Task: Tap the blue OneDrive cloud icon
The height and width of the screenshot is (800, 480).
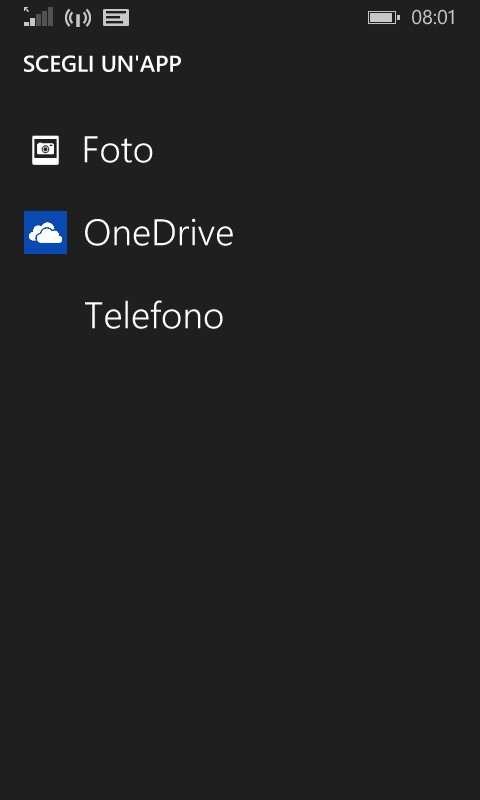Action: [45, 232]
